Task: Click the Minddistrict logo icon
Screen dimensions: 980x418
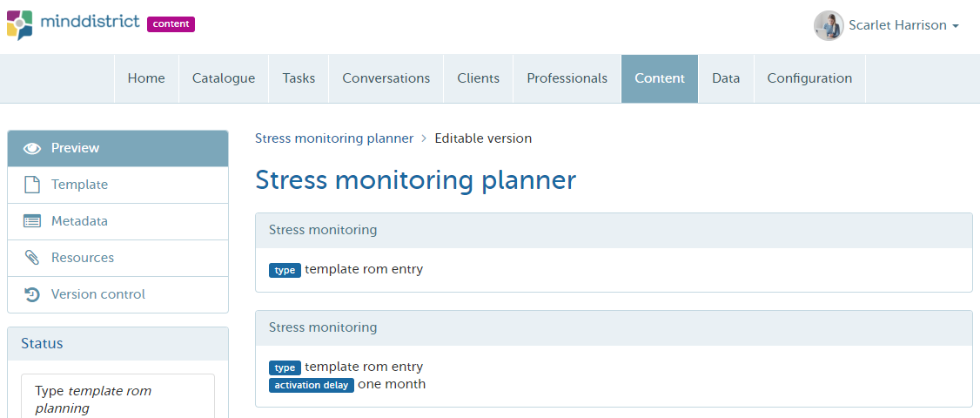Action: [x=19, y=25]
